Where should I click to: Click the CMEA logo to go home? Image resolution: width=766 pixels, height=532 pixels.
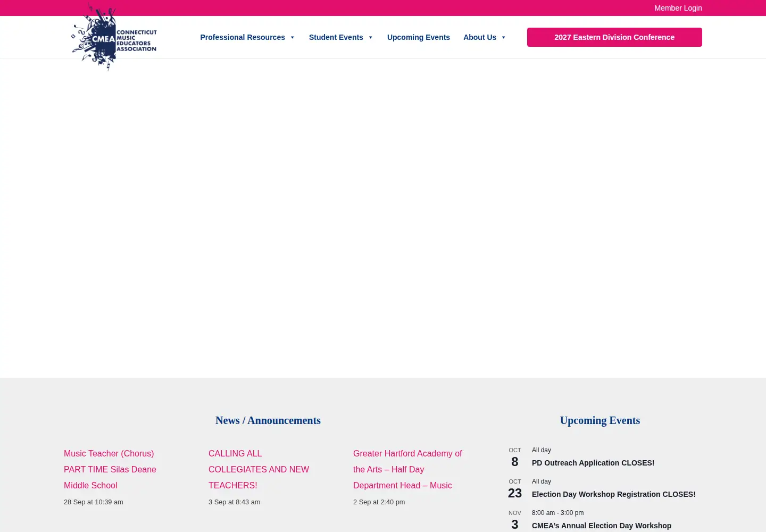click(x=114, y=37)
